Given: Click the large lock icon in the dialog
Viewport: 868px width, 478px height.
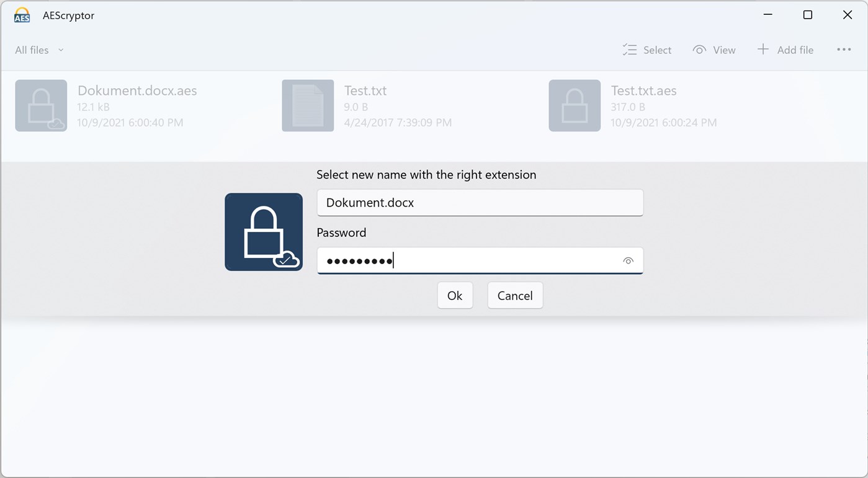Looking at the screenshot, I should click(263, 231).
